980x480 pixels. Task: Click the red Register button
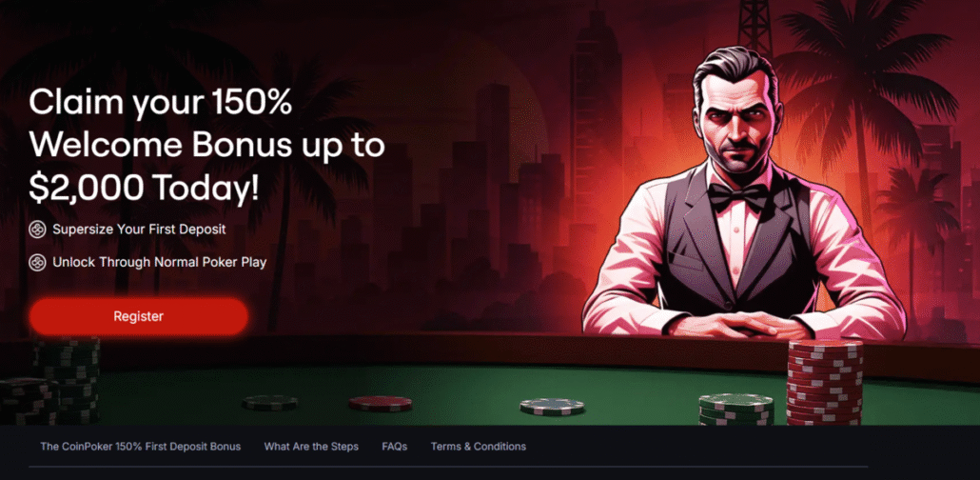pyautogui.click(x=139, y=316)
